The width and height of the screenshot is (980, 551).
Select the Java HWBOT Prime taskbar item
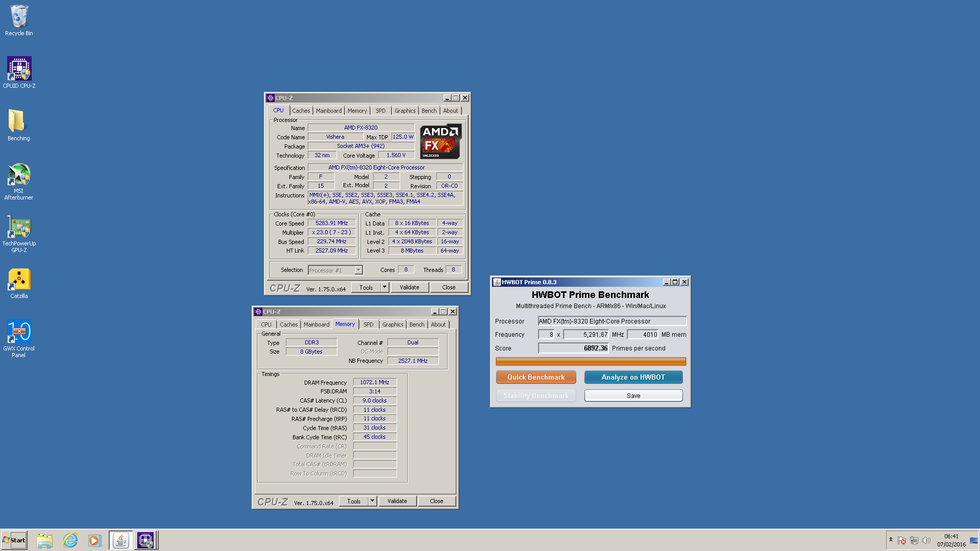(120, 540)
